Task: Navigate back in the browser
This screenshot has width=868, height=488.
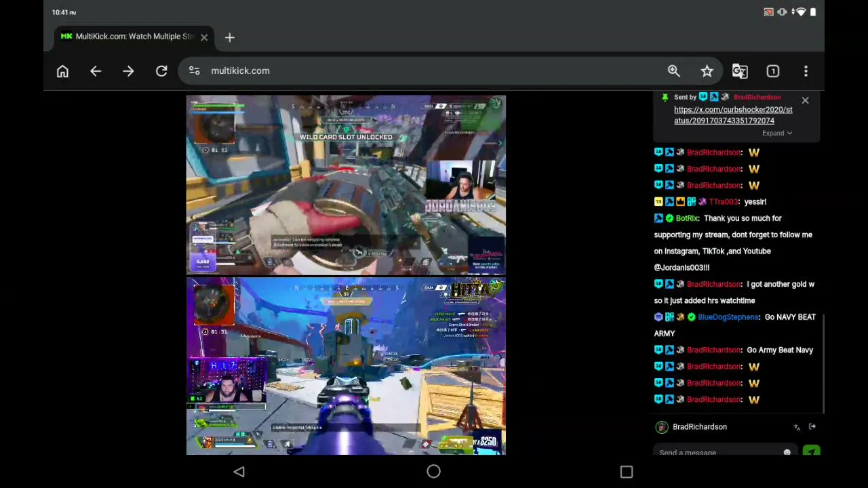Action: pos(96,71)
